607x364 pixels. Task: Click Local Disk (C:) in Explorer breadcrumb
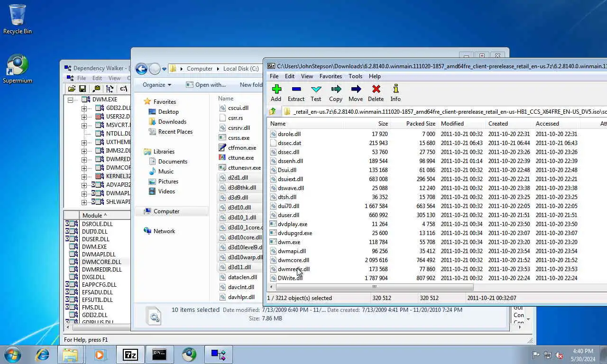[x=241, y=69]
